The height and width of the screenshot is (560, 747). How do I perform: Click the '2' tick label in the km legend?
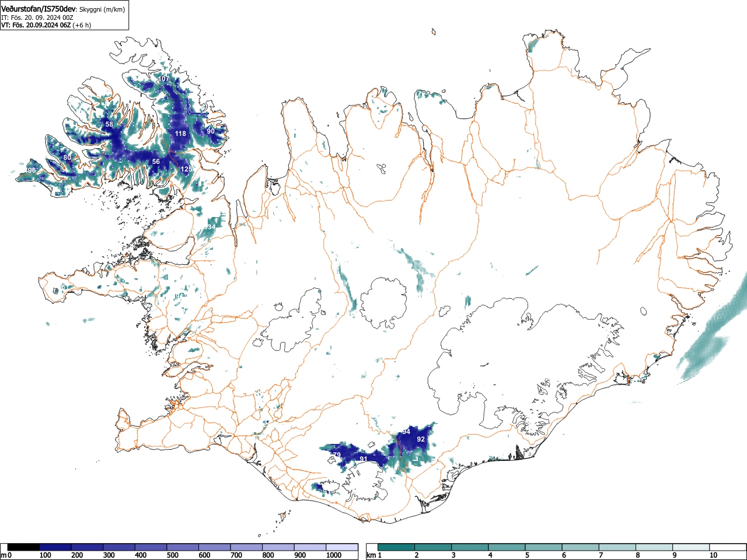[x=417, y=555]
